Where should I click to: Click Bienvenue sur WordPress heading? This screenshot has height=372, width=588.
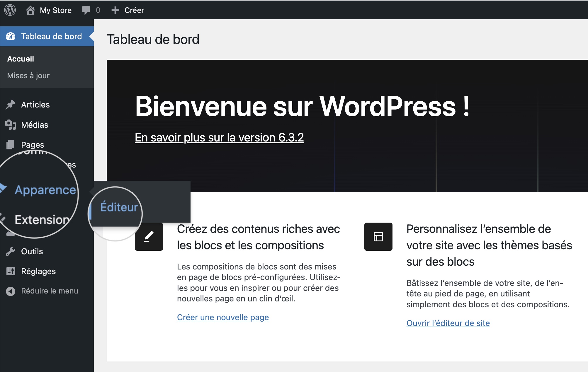pos(303,106)
